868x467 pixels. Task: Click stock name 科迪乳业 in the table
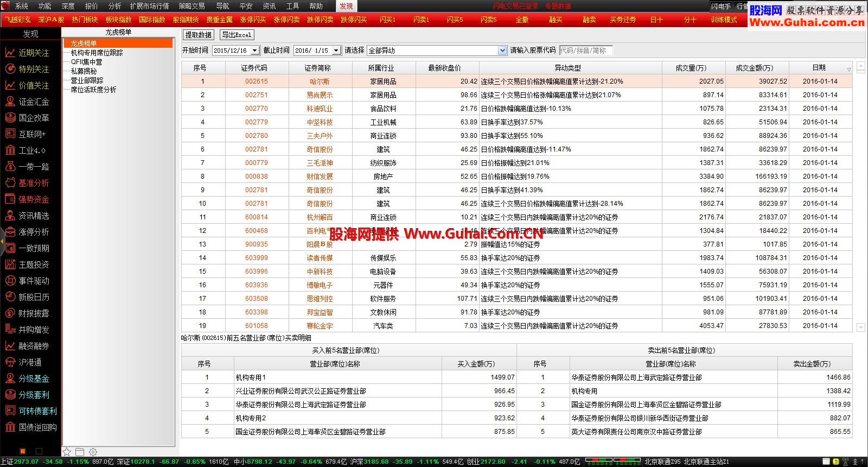(x=320, y=109)
